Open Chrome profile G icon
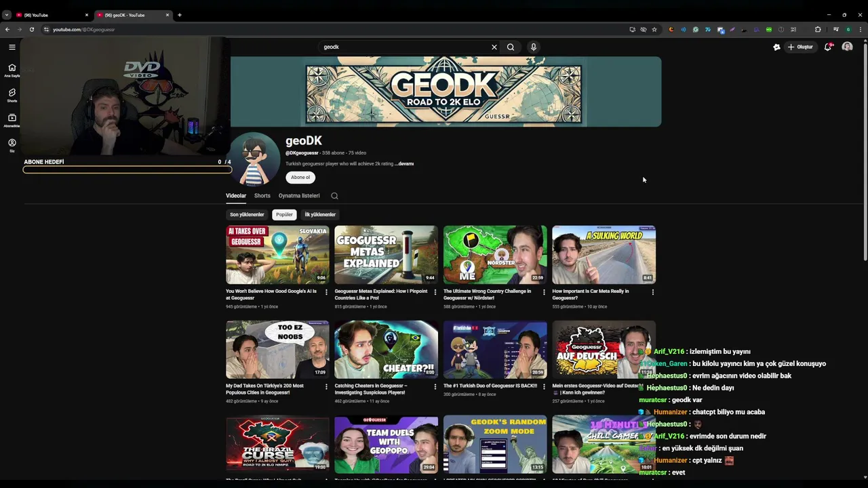This screenshot has height=488, width=868. pyautogui.click(x=848, y=29)
